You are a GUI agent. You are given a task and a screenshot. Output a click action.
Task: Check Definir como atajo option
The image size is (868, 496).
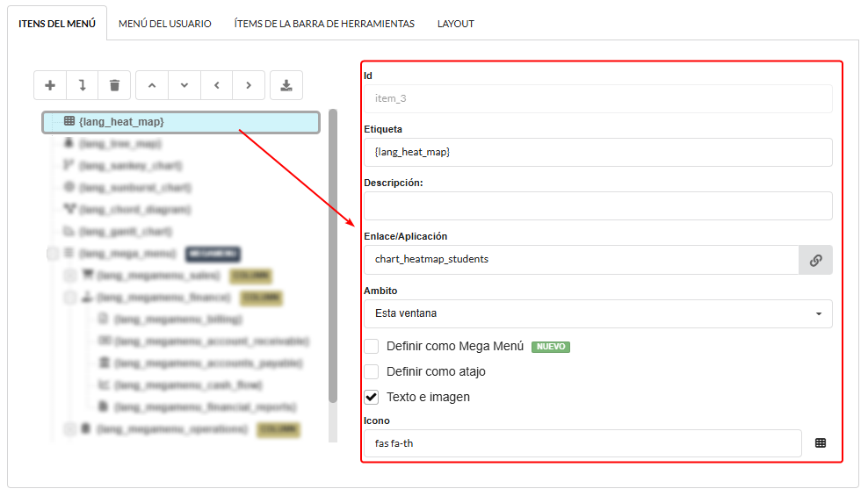pos(372,371)
